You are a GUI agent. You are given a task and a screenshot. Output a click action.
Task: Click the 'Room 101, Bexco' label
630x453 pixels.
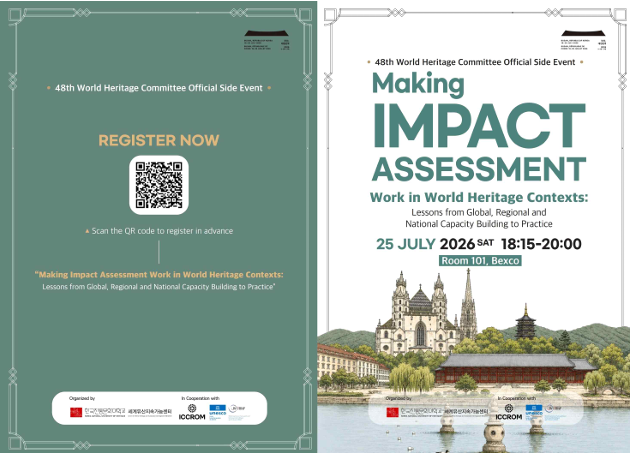click(x=480, y=260)
